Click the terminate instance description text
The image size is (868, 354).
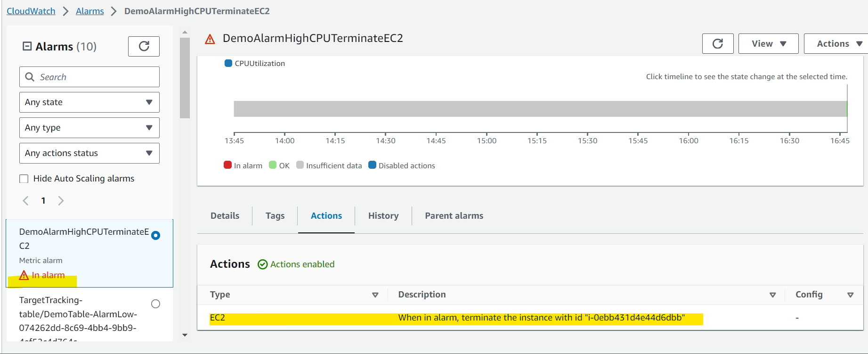tap(542, 318)
